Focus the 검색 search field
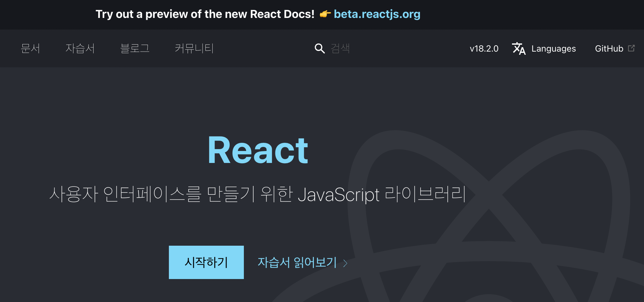The image size is (644, 302). (340, 48)
